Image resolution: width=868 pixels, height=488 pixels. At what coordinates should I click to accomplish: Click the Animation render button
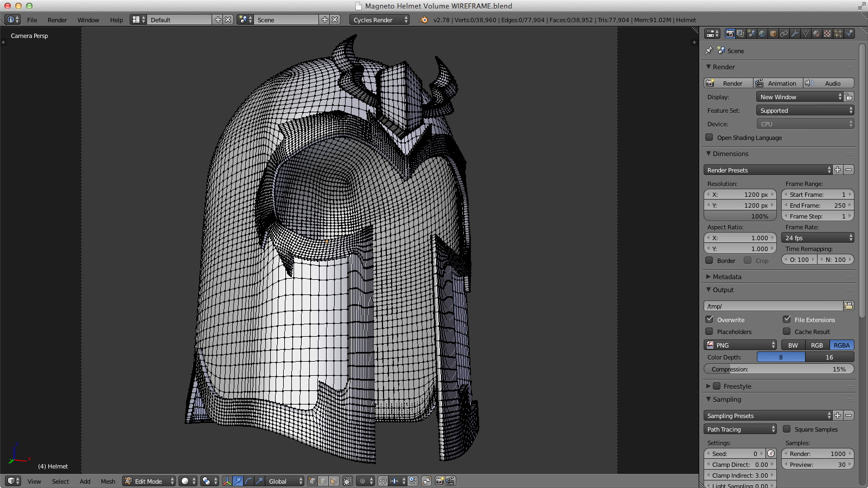[778, 83]
